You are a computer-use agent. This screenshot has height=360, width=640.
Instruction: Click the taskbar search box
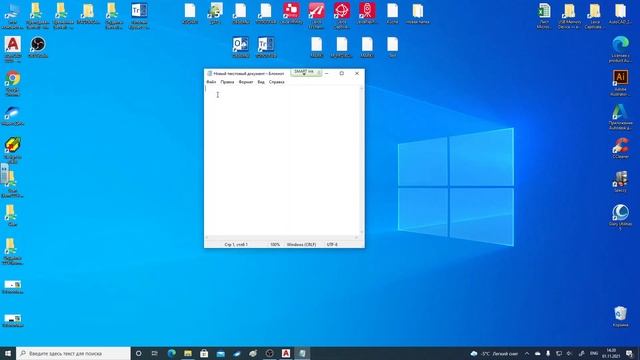point(73,353)
